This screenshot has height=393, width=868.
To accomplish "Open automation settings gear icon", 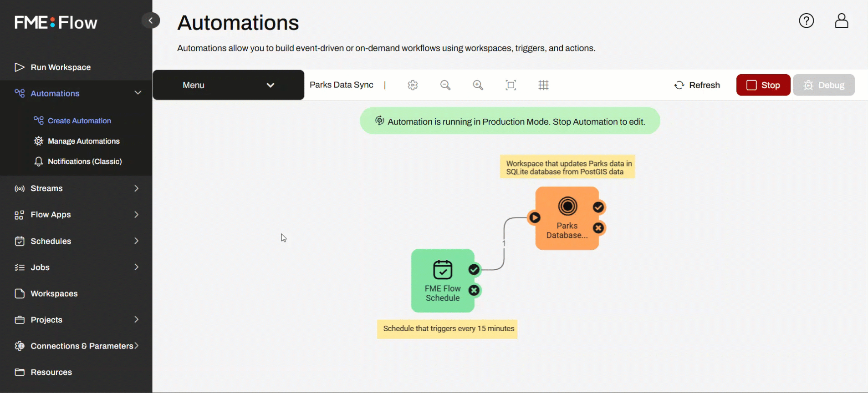I will (x=413, y=85).
